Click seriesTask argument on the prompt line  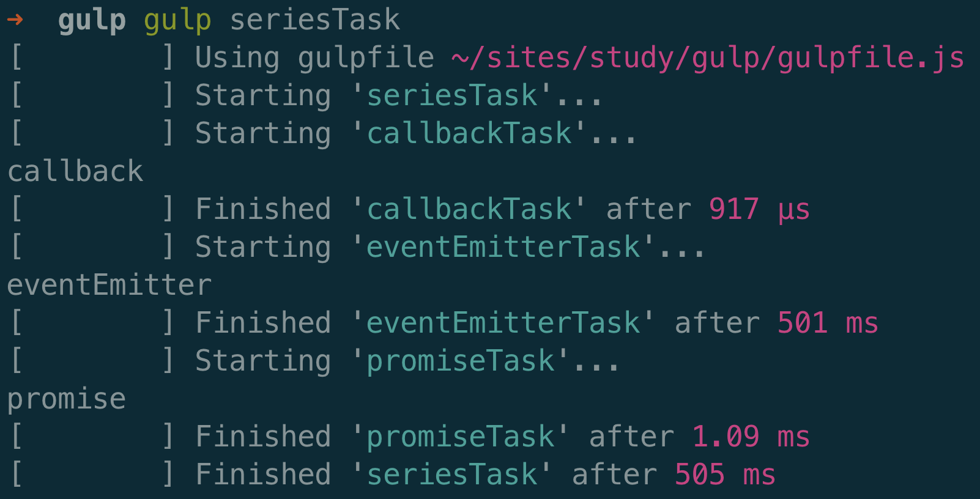click(314, 20)
